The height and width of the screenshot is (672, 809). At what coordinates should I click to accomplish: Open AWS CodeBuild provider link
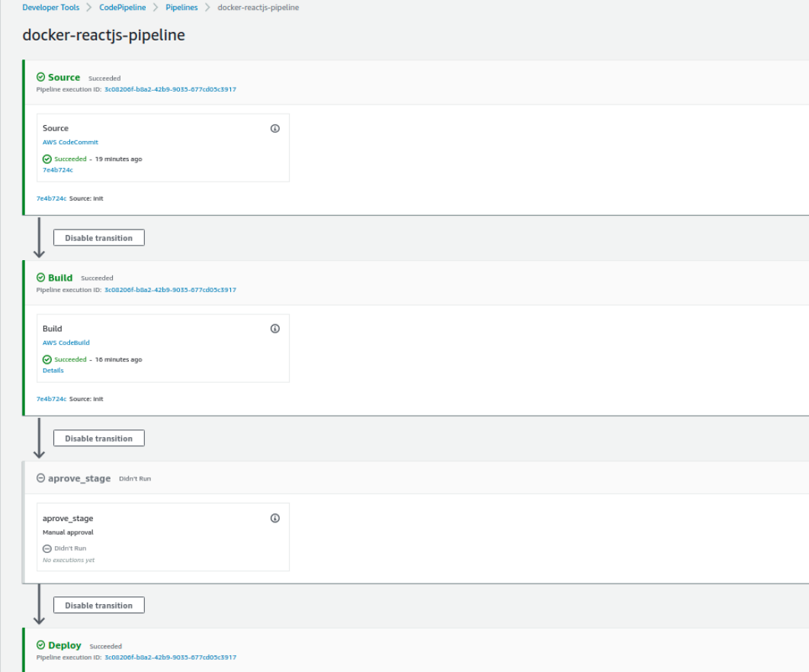66,343
